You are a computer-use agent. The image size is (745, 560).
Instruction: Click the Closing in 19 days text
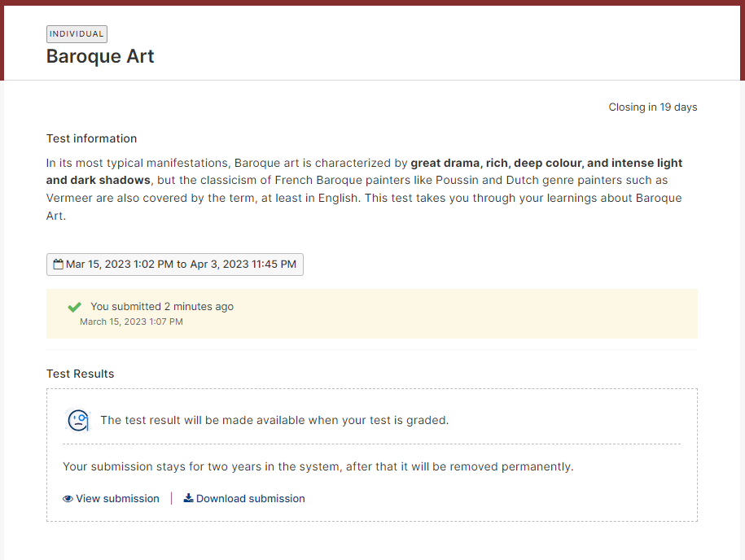coord(653,107)
